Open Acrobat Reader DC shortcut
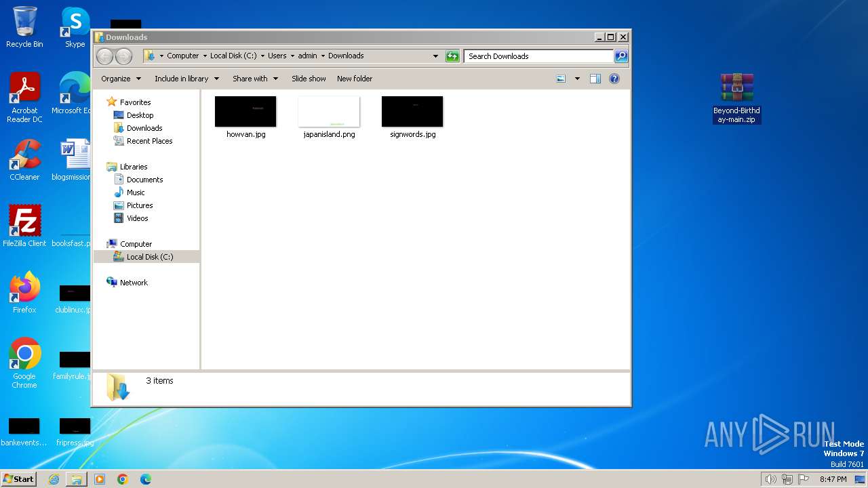 24,98
